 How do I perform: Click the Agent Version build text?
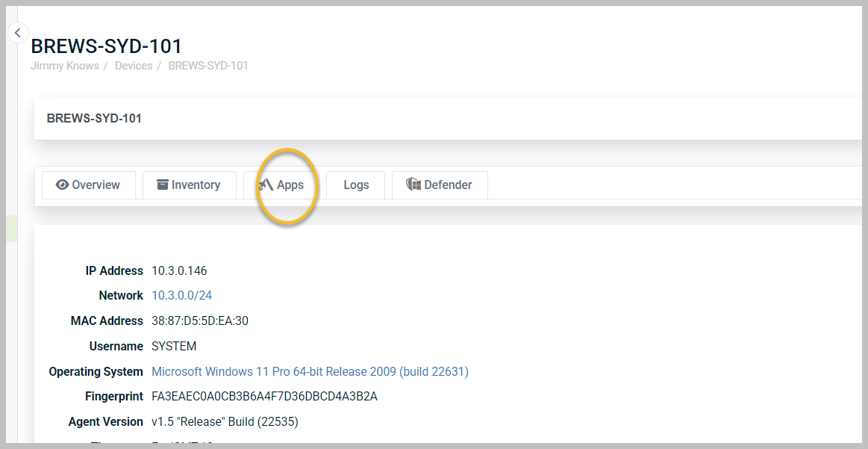[225, 422]
